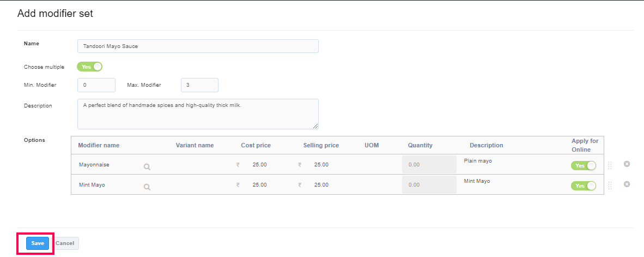Click the Mayonnaise quantity field
The height and width of the screenshot is (257, 644).
pyautogui.click(x=429, y=165)
